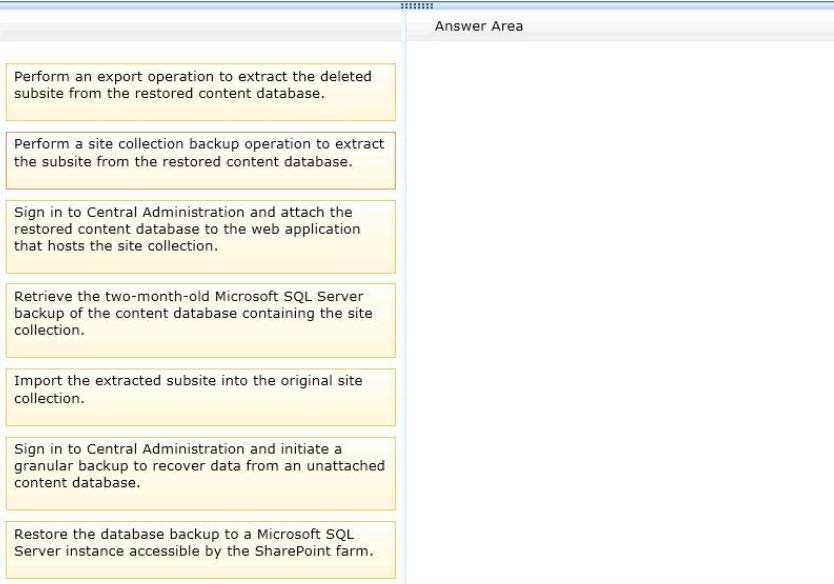Click the dotted splitter grip at top

click(x=417, y=6)
